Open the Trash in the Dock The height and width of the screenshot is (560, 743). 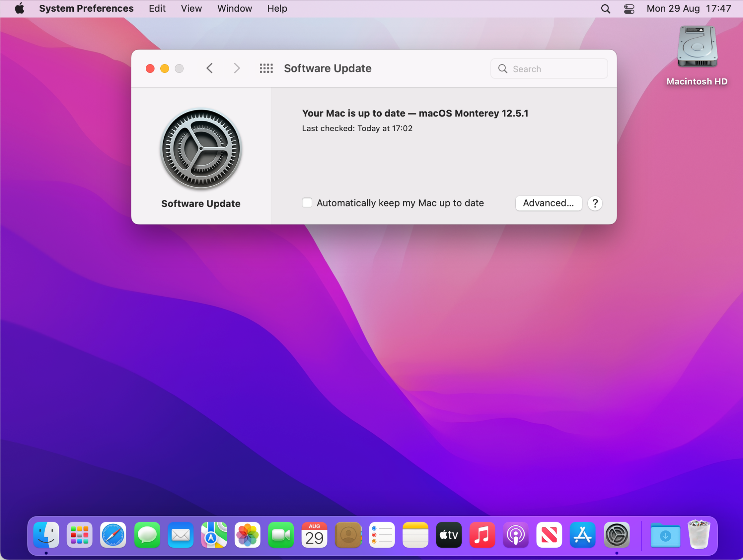[699, 535]
